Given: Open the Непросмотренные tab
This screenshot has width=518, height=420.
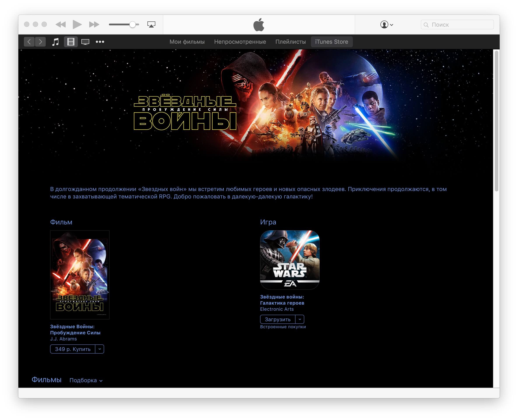Looking at the screenshot, I should 240,42.
